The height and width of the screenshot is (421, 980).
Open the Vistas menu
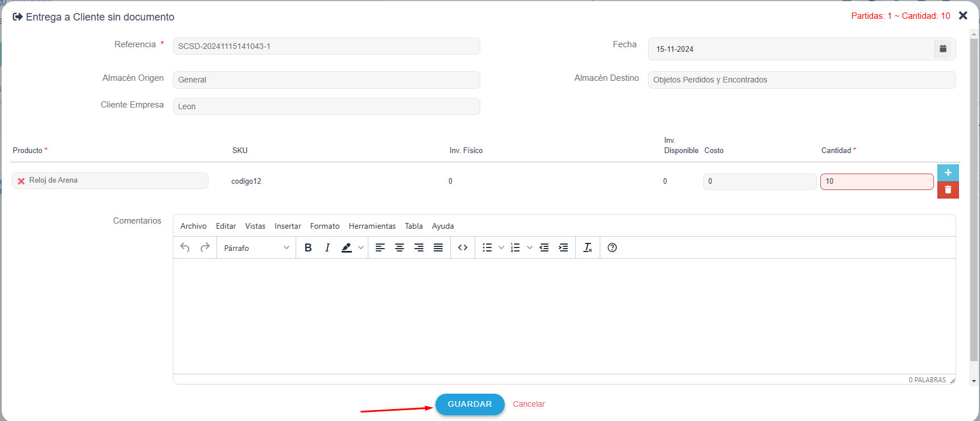coord(255,226)
